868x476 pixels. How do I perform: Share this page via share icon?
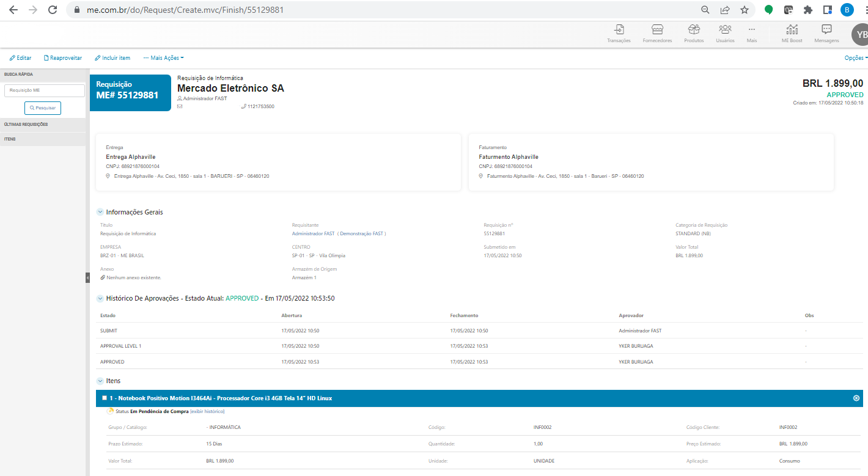tap(725, 10)
